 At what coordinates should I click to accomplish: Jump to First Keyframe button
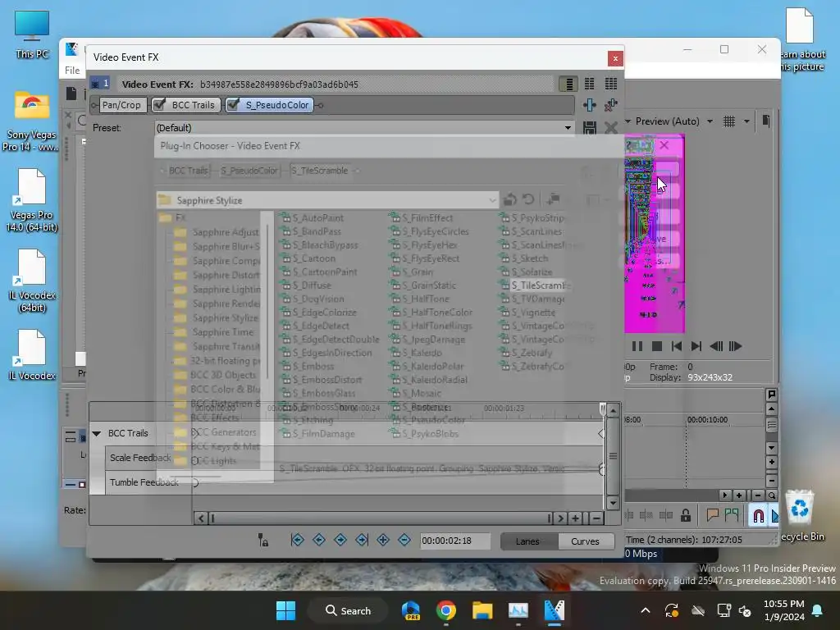point(297,540)
